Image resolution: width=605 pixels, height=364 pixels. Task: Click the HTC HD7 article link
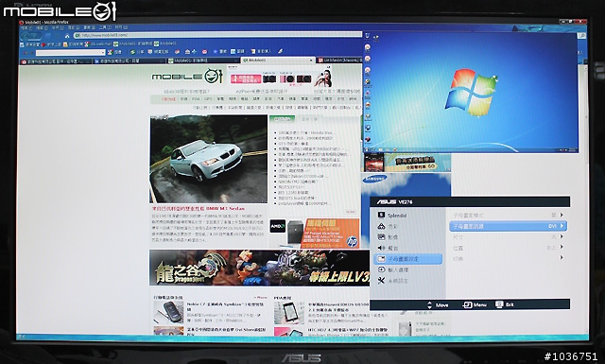pyautogui.click(x=348, y=330)
